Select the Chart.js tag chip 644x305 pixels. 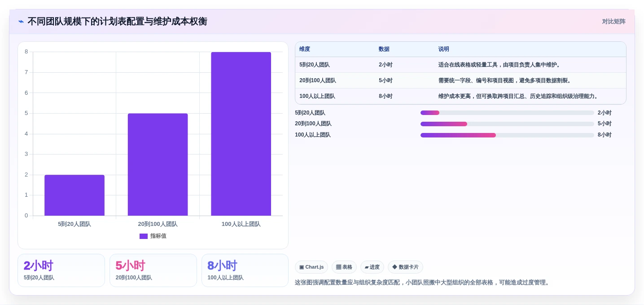click(x=311, y=267)
